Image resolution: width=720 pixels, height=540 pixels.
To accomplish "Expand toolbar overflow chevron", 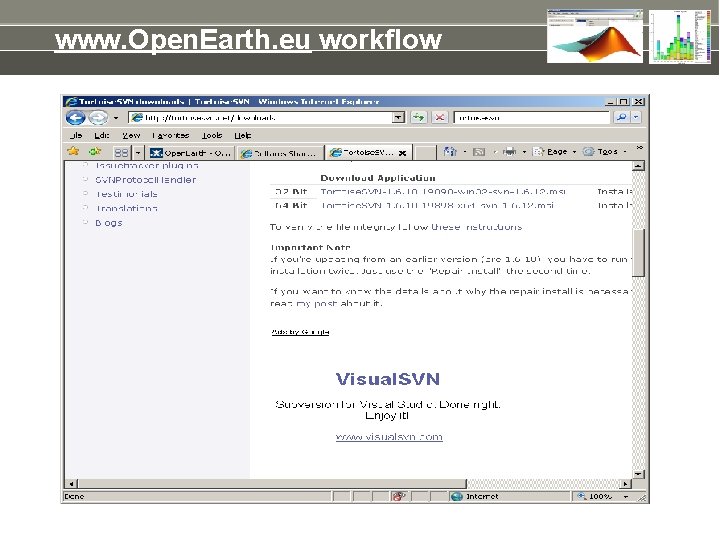I will (639, 148).
